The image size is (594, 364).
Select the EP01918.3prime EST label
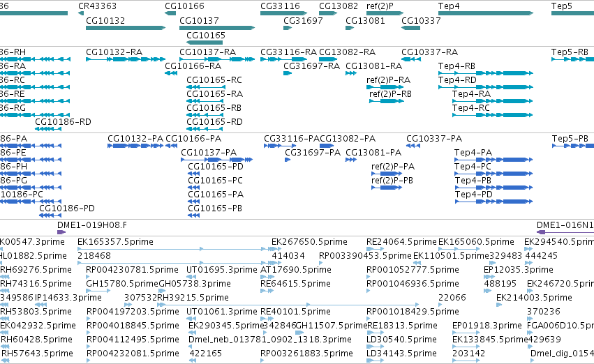click(487, 326)
